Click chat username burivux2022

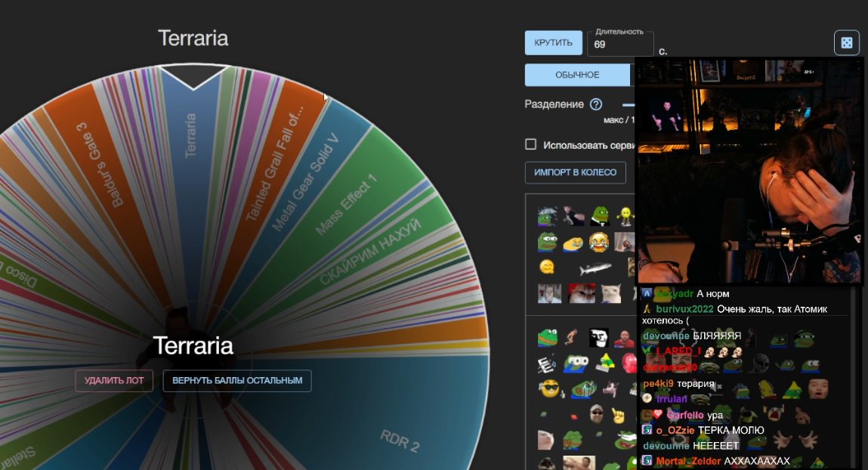(684, 309)
